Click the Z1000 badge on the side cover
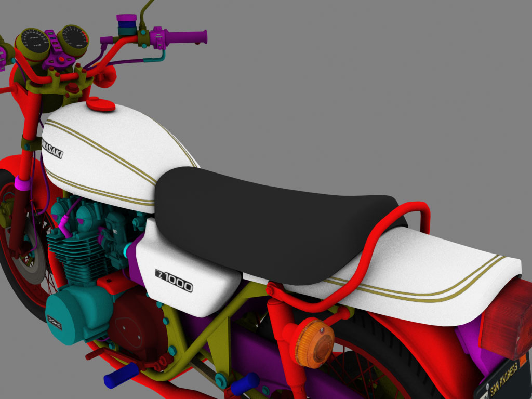The width and height of the screenshot is (532, 399). click(174, 280)
